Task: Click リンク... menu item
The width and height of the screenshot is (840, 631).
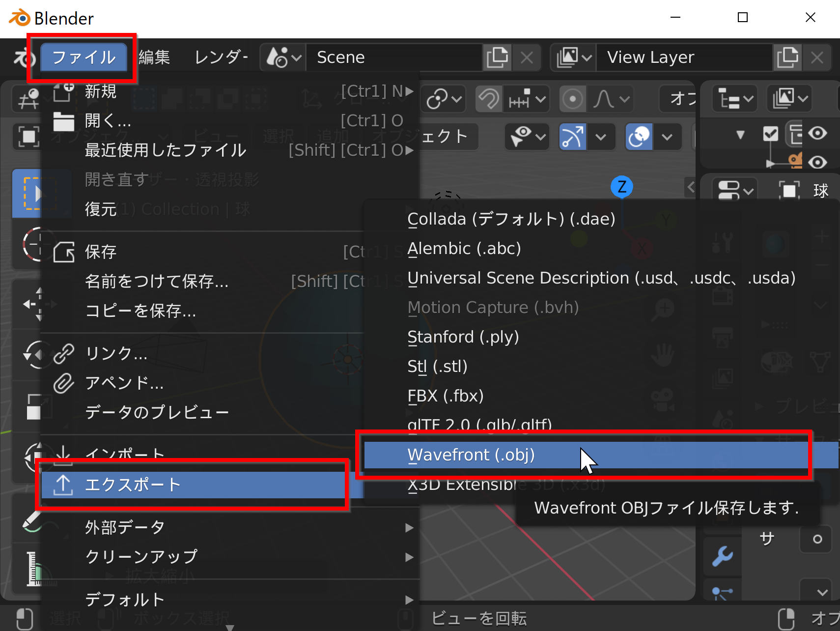Action: (201, 354)
